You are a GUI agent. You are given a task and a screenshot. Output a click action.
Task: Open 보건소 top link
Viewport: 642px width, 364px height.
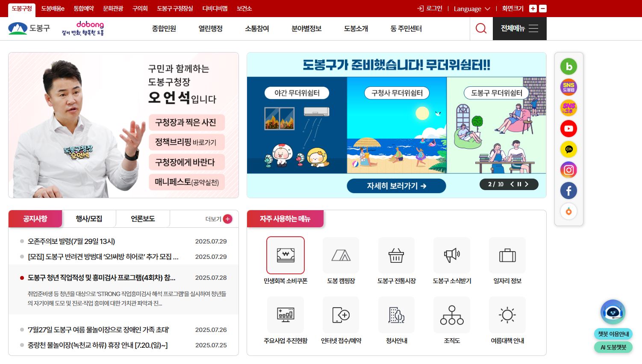pos(244,9)
